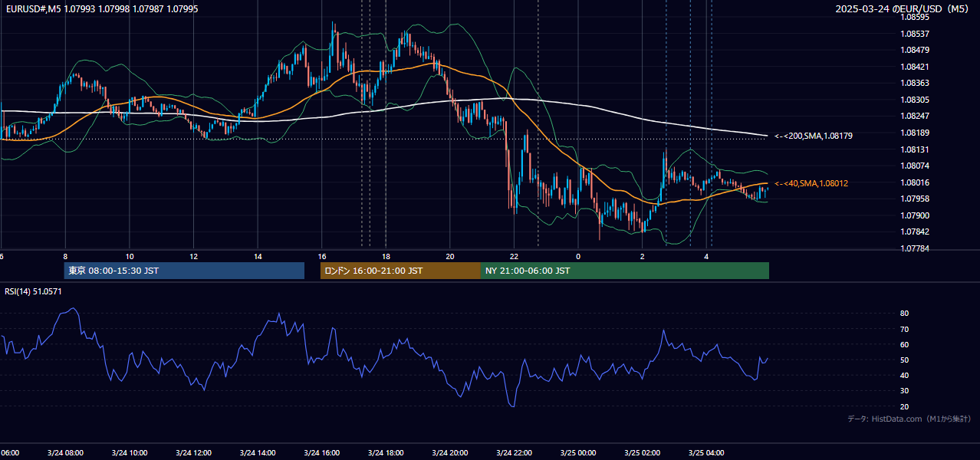The height and width of the screenshot is (460, 980).
Task: Click price level 1.07900 on the axis
Action: tap(914, 215)
